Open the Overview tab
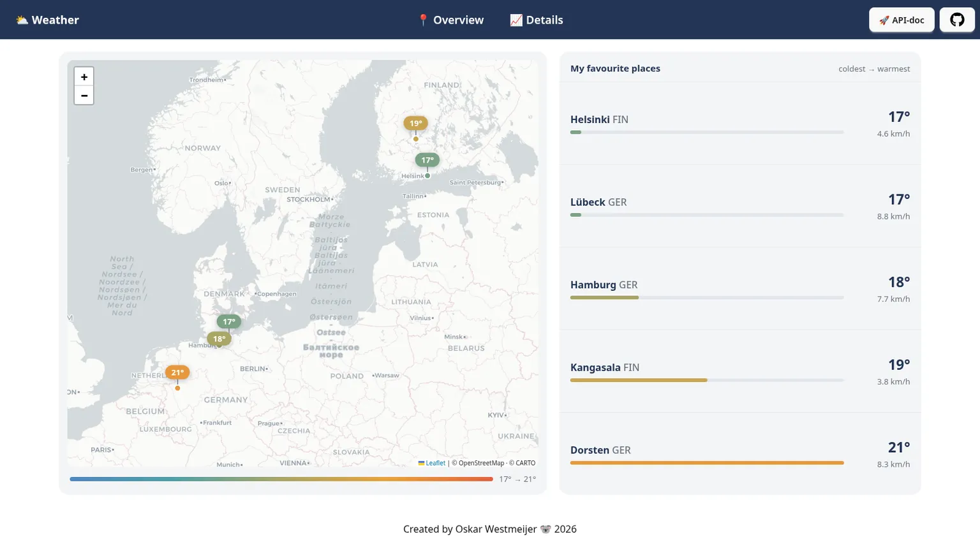980x551 pixels. (x=450, y=20)
